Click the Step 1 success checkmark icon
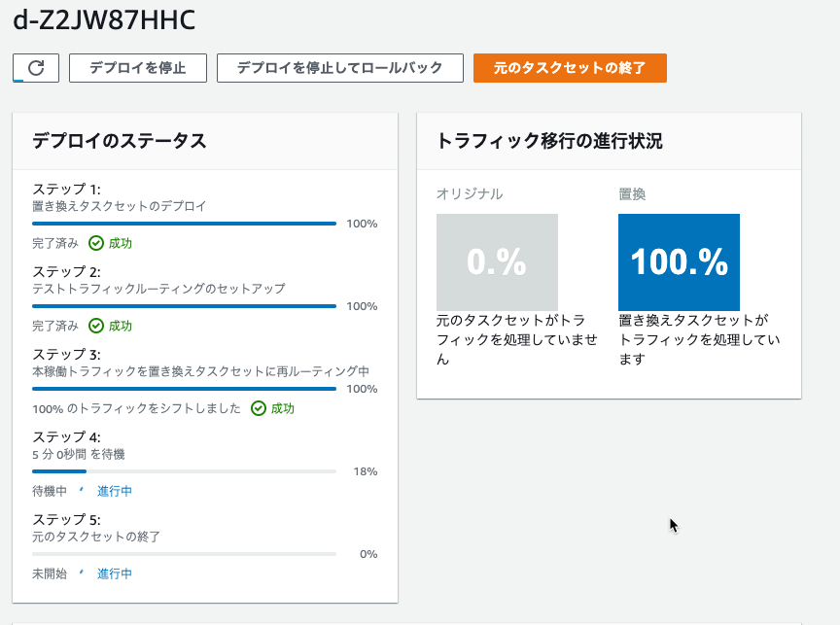This screenshot has height=625, width=840. pos(96,243)
